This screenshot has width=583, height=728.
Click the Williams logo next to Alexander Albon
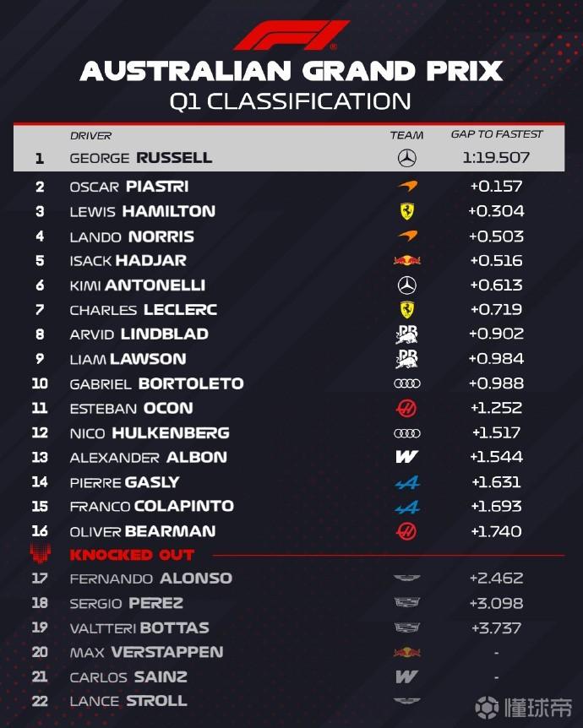[x=406, y=458]
